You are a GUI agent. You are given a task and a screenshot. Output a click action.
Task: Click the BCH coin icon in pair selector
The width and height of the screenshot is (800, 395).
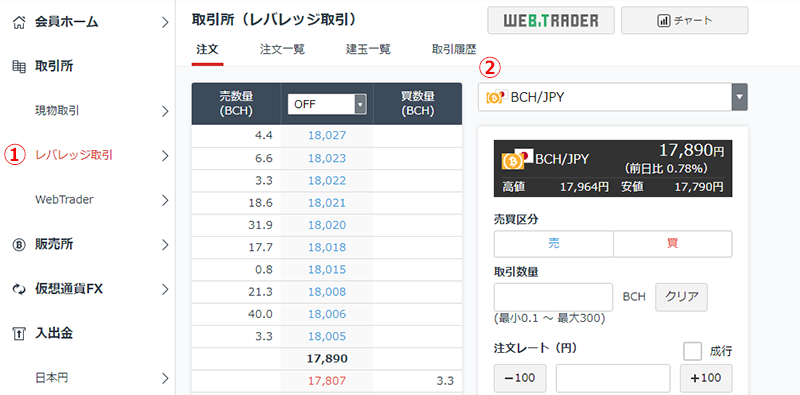tap(495, 97)
